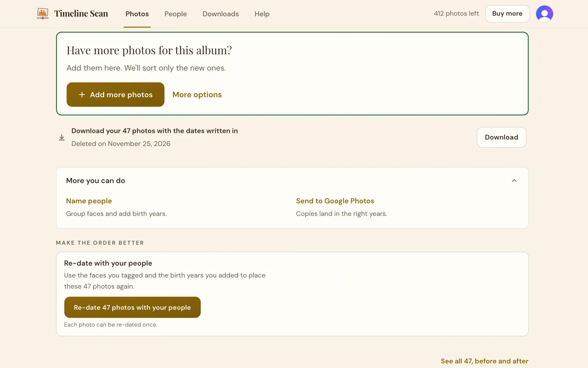Switch to the Photos tab
Image resolution: width=588 pixels, height=368 pixels.
[x=137, y=14]
